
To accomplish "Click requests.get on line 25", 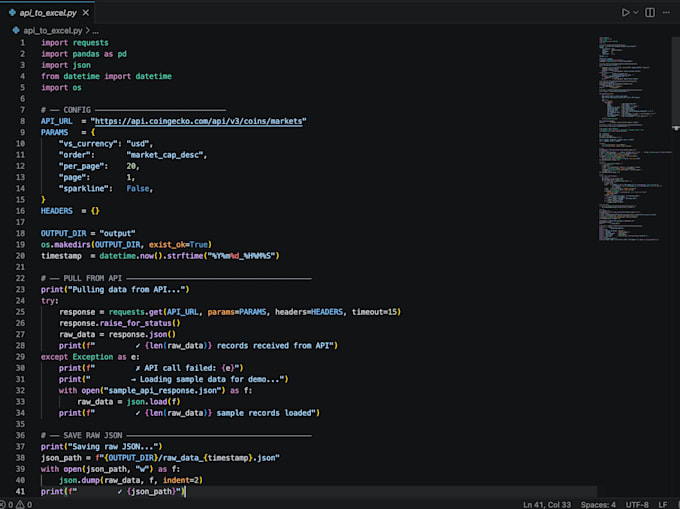I will [135, 312].
